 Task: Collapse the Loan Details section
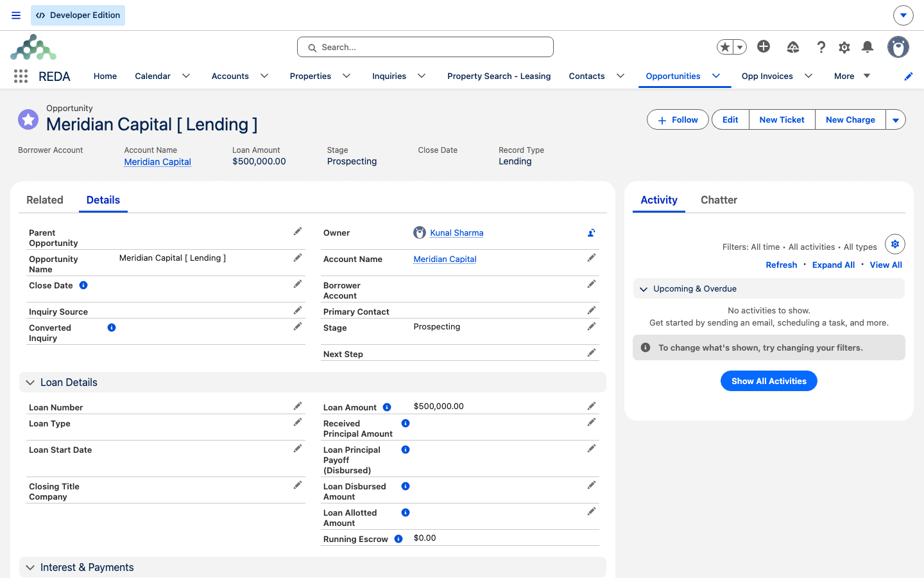click(x=312, y=382)
